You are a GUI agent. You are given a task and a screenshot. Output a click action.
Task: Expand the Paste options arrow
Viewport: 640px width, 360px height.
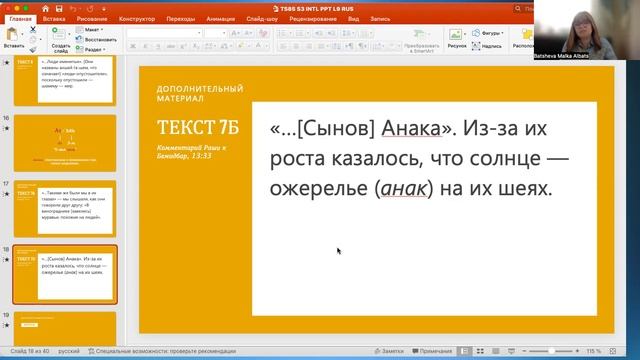[22, 34]
